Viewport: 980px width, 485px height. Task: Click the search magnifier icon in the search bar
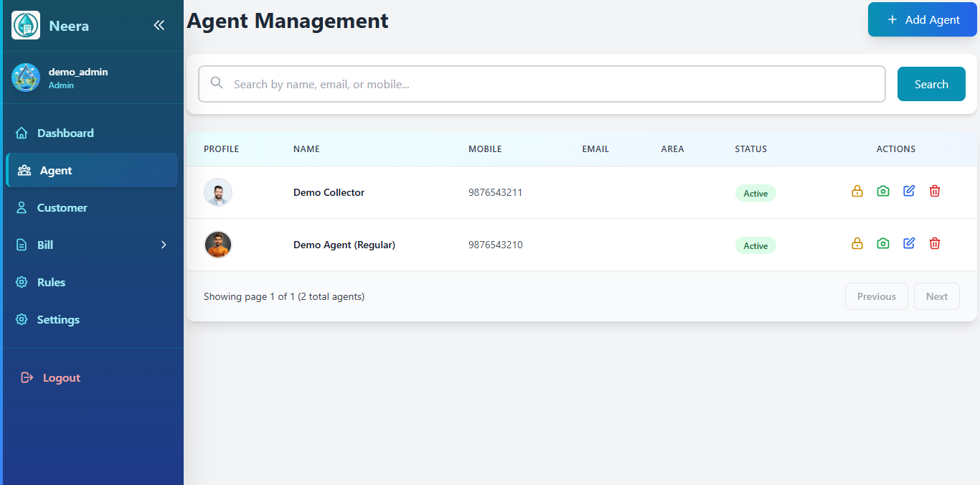(217, 83)
